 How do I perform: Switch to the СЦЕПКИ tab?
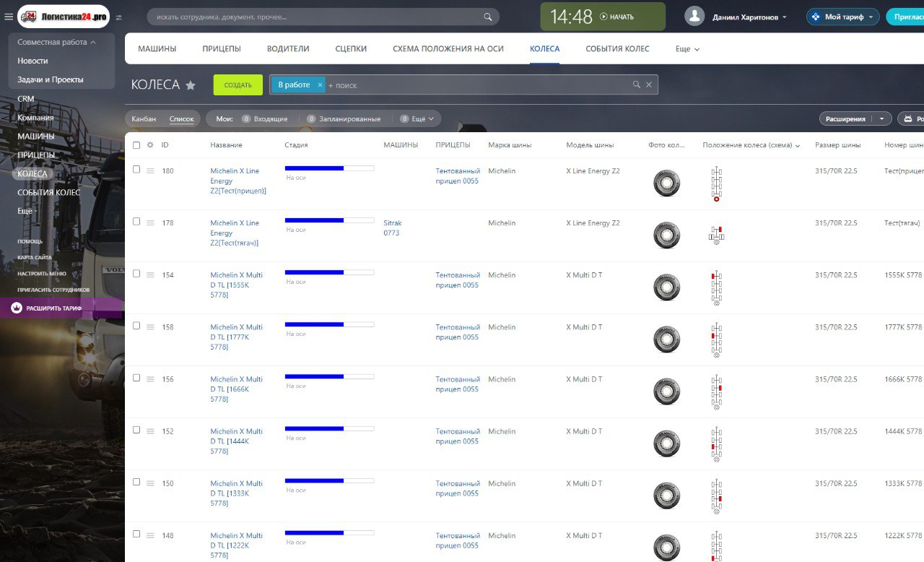[x=351, y=49]
